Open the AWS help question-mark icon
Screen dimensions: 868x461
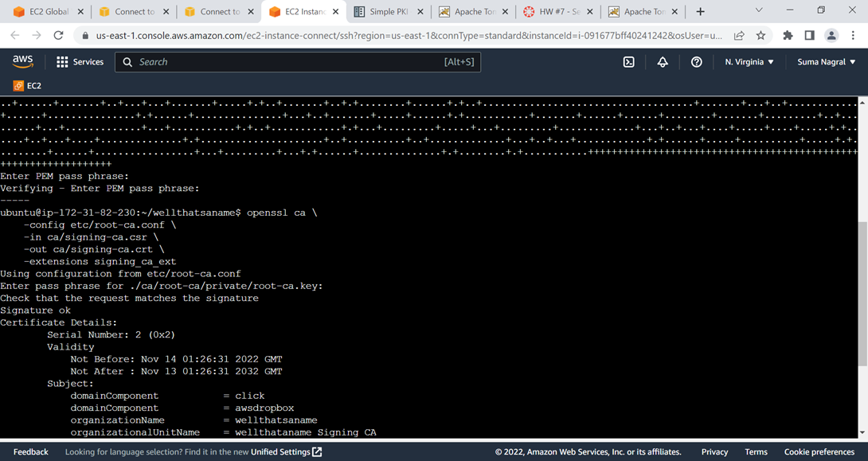click(696, 61)
